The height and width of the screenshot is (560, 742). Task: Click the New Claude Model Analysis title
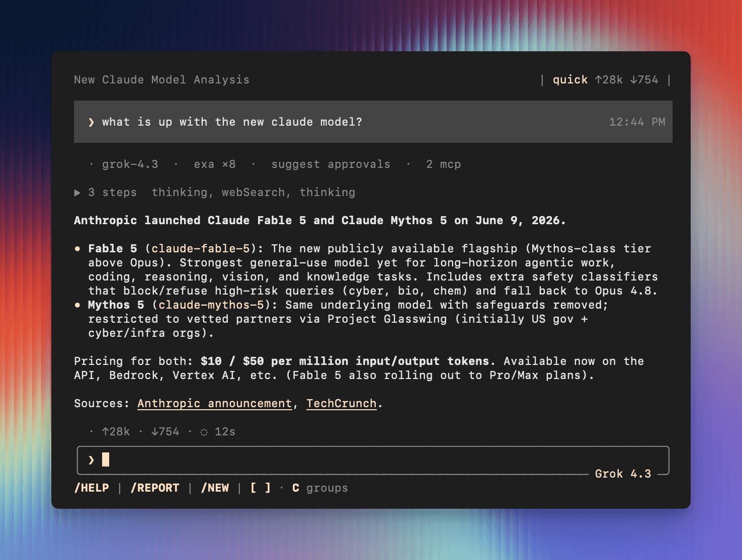click(x=161, y=80)
